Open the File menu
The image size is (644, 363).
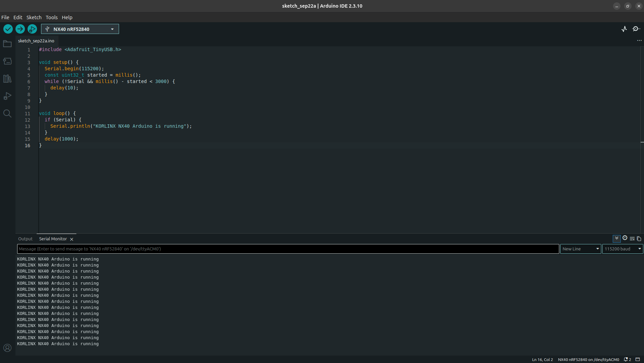[x=5, y=17]
